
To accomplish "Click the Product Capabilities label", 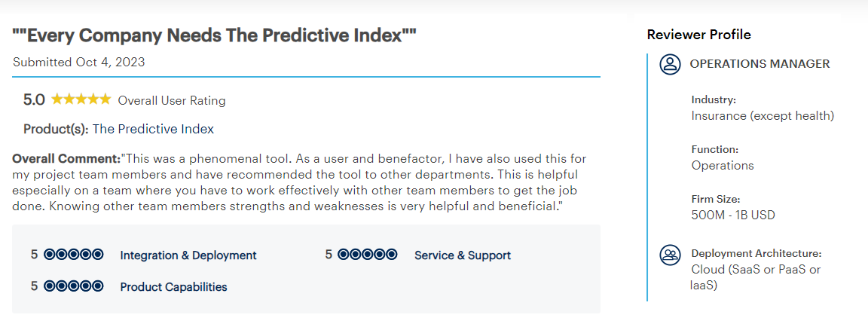I will [174, 287].
